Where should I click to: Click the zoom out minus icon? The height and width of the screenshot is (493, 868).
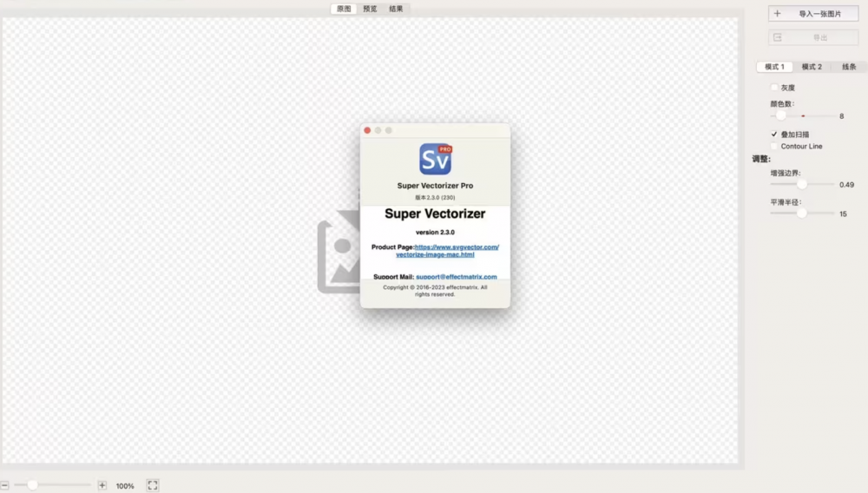(4, 485)
